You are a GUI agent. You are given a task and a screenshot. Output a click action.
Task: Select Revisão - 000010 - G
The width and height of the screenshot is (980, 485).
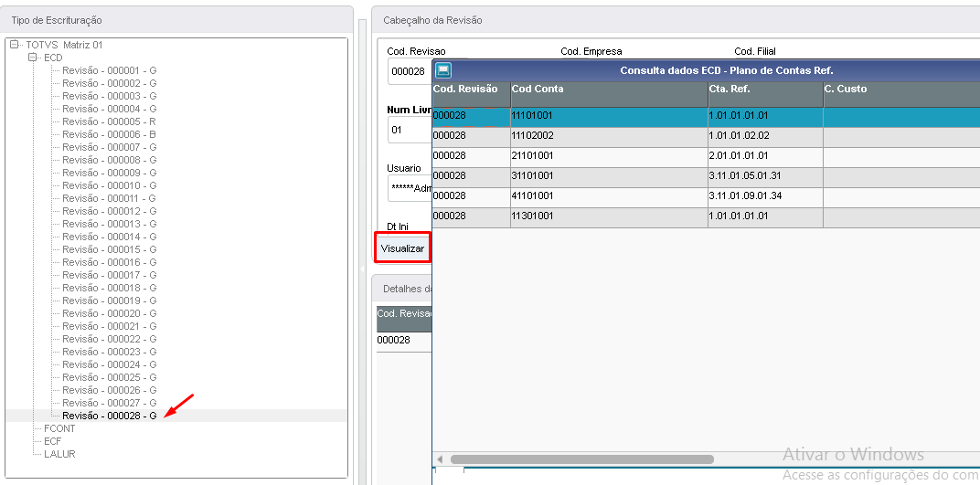110,185
